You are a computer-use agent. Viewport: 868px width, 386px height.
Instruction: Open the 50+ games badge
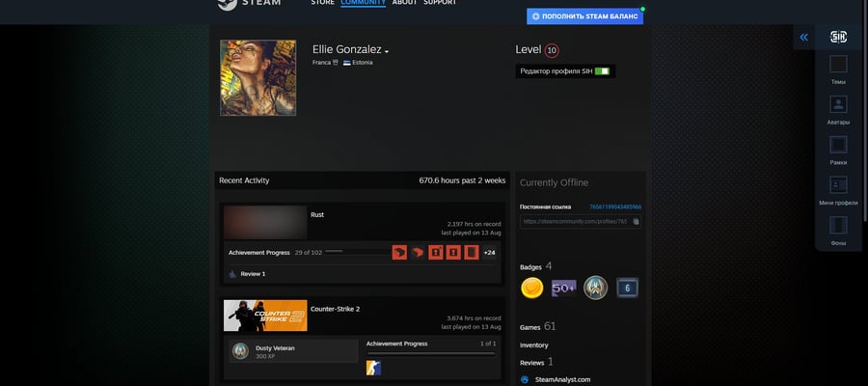tap(563, 288)
